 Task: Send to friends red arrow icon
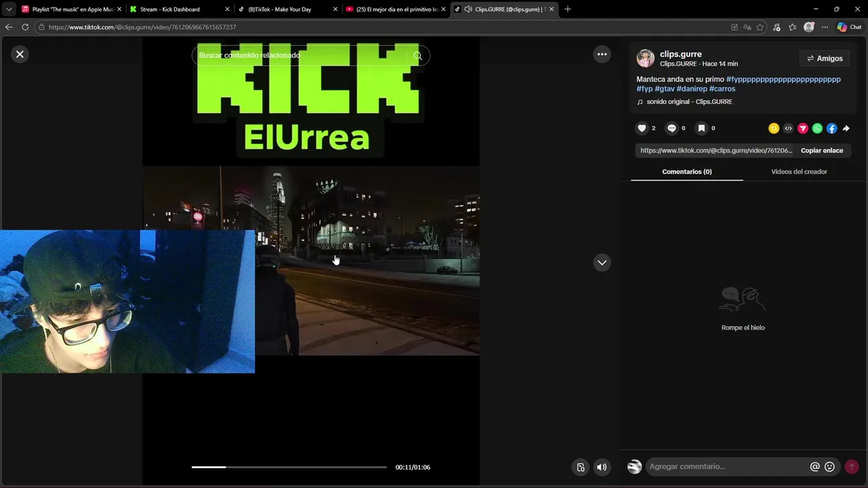(x=803, y=128)
